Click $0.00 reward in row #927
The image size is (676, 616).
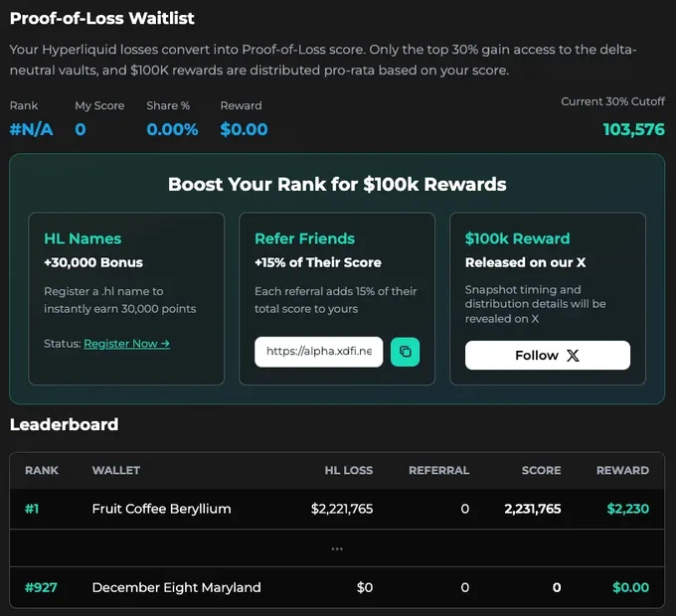tap(630, 587)
